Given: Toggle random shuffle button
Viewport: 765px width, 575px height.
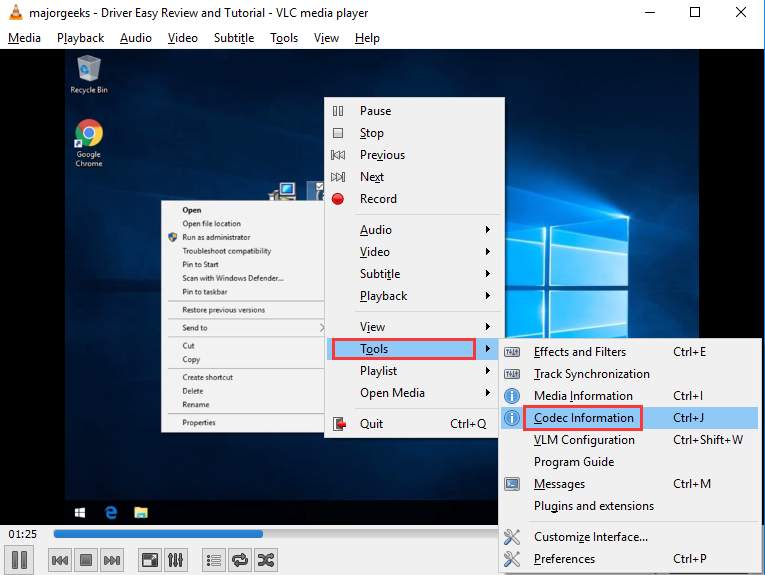Looking at the screenshot, I should click(266, 560).
